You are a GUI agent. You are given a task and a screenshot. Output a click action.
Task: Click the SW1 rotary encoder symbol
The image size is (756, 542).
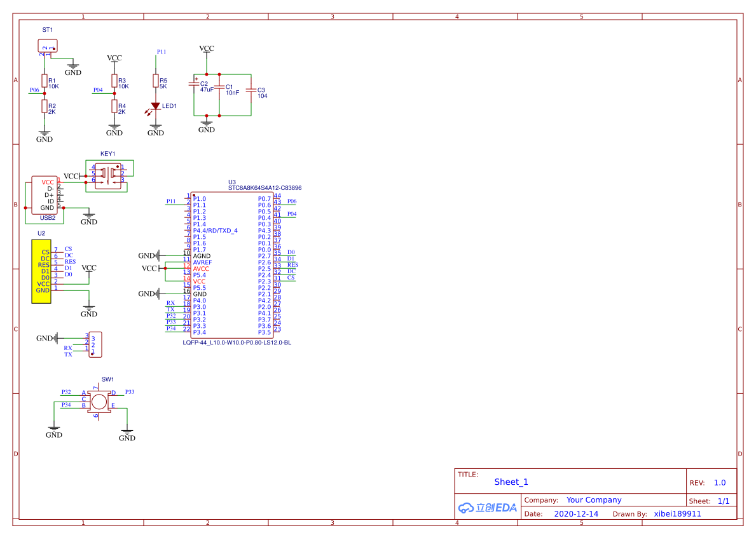click(99, 402)
